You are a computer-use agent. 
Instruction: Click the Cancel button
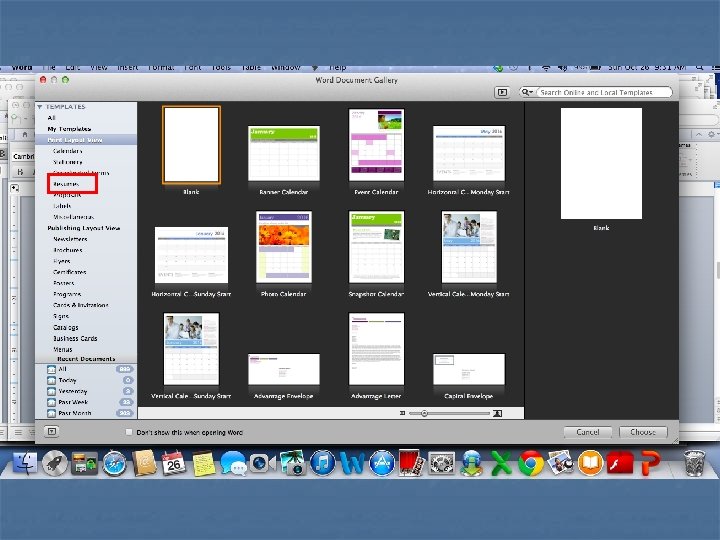click(x=588, y=432)
